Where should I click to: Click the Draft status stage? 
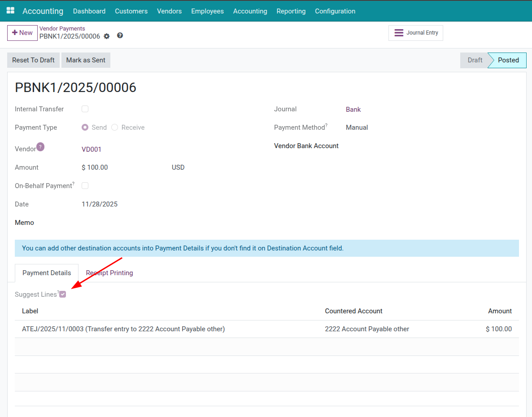pos(475,60)
